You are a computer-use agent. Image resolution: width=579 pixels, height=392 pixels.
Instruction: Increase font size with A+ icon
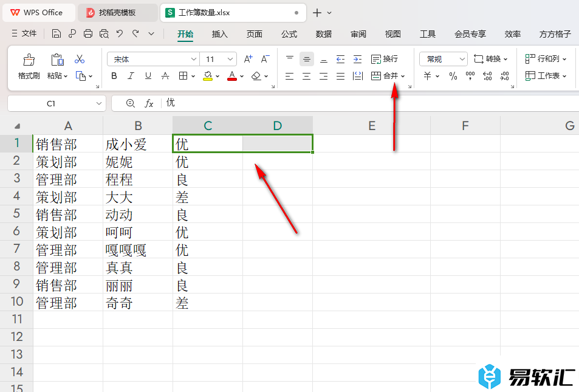[x=248, y=59]
